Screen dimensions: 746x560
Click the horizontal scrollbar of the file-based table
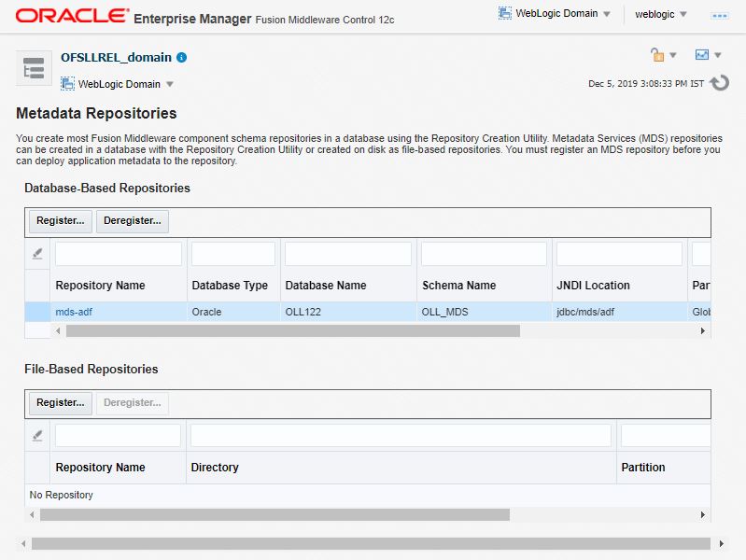[274, 515]
